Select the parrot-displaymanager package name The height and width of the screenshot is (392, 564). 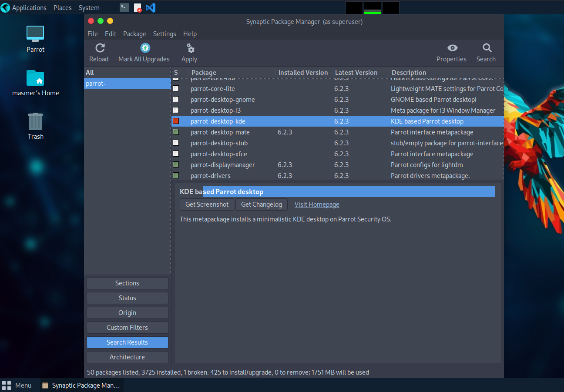pyautogui.click(x=222, y=164)
